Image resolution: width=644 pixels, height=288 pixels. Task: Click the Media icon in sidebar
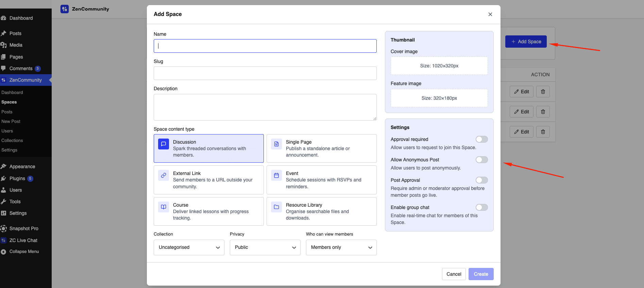coord(4,45)
